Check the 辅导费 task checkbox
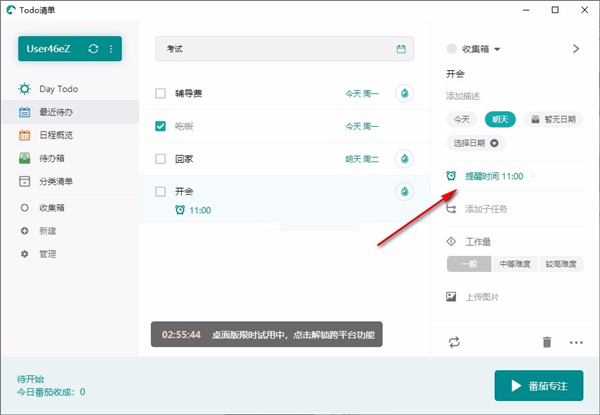 pyautogui.click(x=161, y=94)
